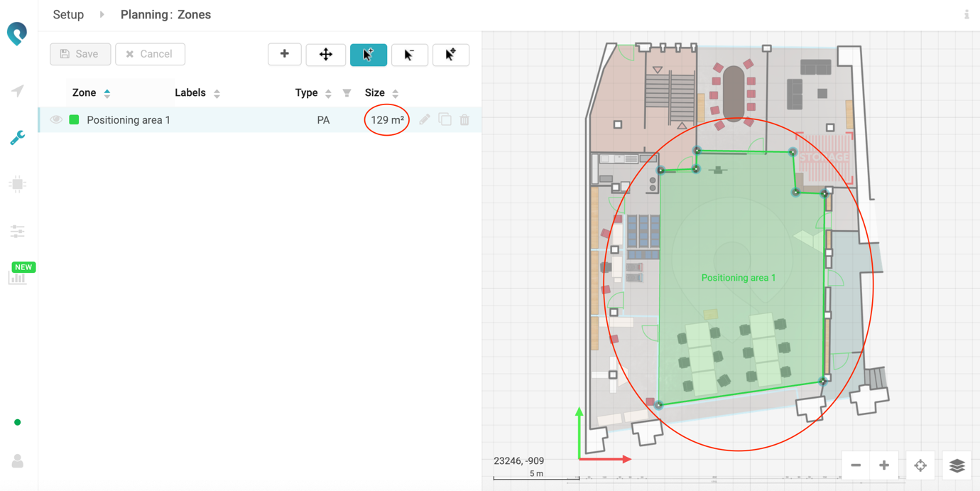980x491 pixels.
Task: Open the Type column filter
Action: (x=347, y=93)
